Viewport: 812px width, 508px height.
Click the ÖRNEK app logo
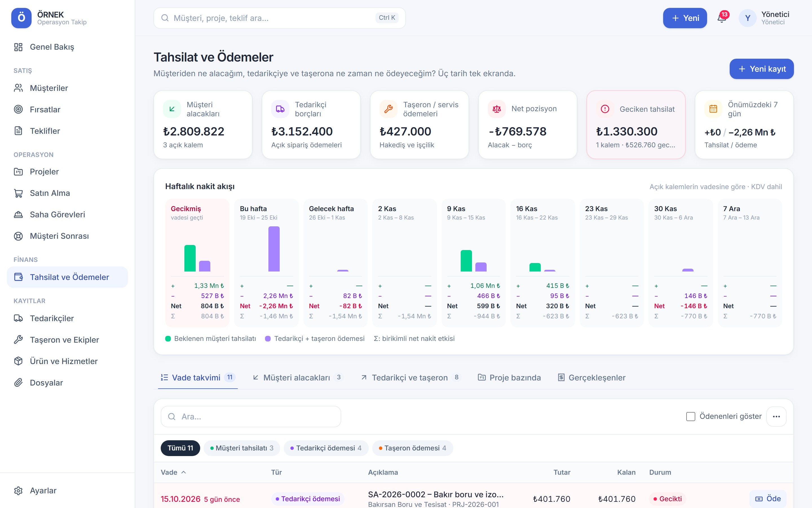click(x=21, y=18)
